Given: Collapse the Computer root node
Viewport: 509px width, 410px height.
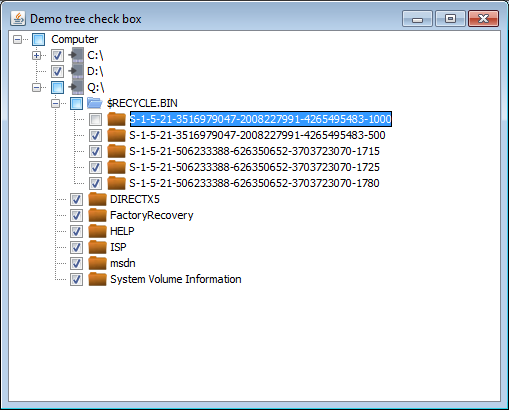Looking at the screenshot, I should point(17,39).
